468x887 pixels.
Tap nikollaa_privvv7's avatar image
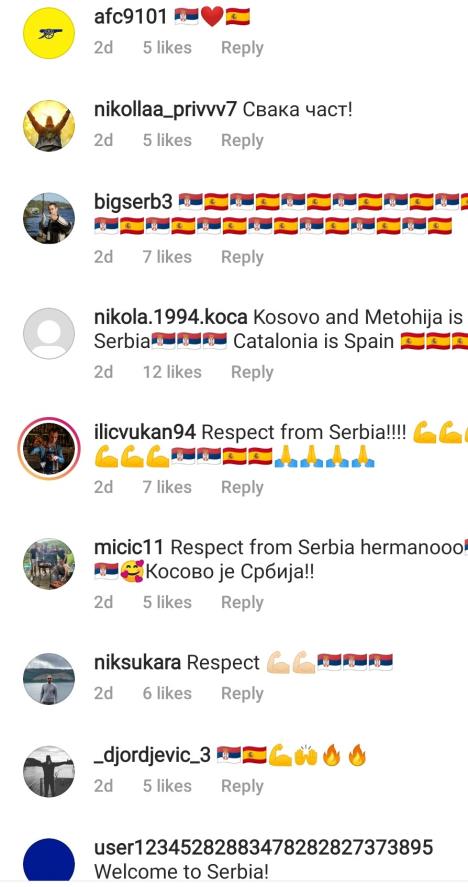(x=49, y=126)
